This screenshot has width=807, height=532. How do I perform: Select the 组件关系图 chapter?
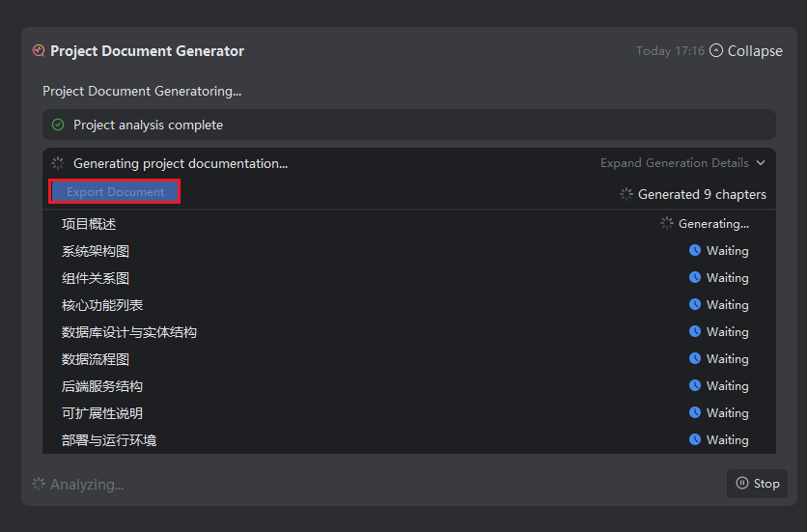(x=96, y=278)
